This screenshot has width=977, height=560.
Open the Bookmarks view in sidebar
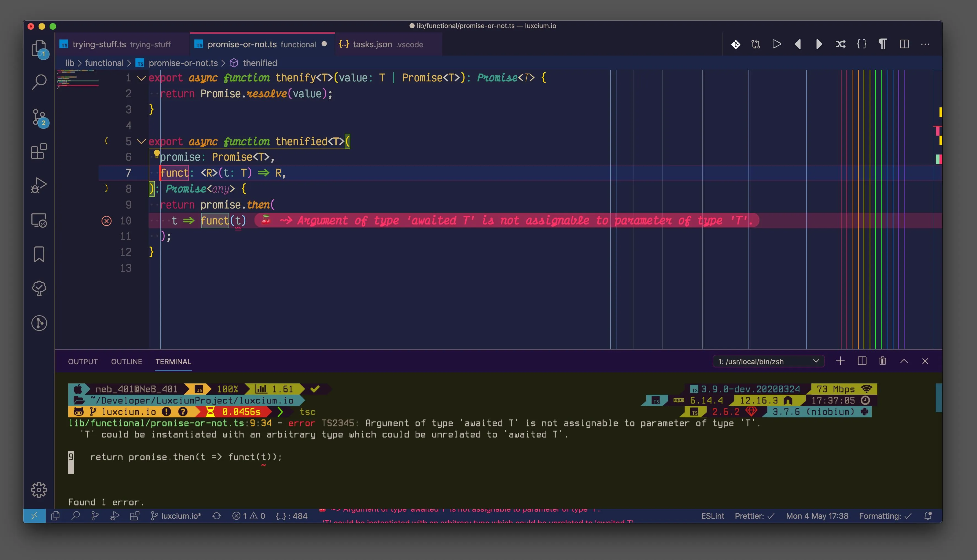click(39, 254)
